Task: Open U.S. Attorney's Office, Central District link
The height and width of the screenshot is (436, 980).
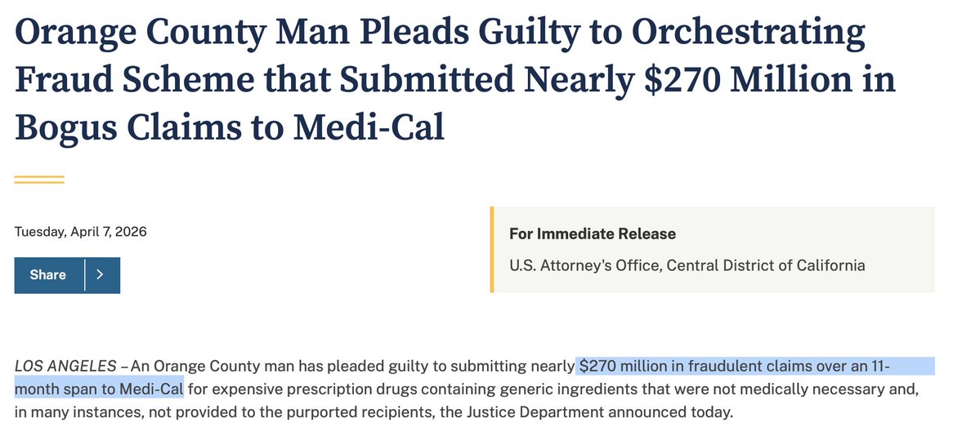Action: [x=687, y=265]
